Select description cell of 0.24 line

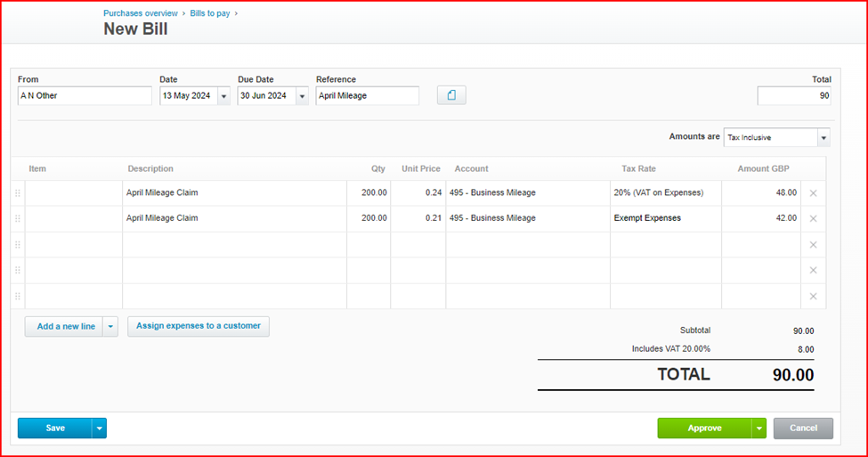(x=235, y=192)
